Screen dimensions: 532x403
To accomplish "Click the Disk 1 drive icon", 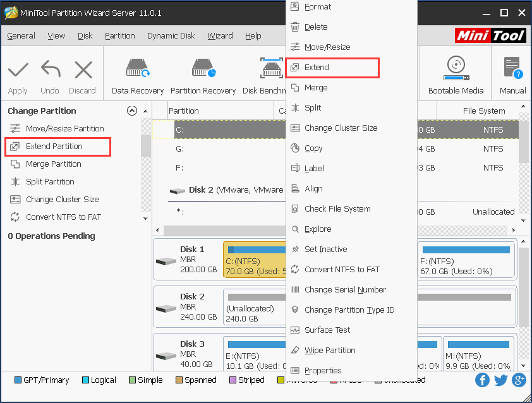I will [166, 262].
